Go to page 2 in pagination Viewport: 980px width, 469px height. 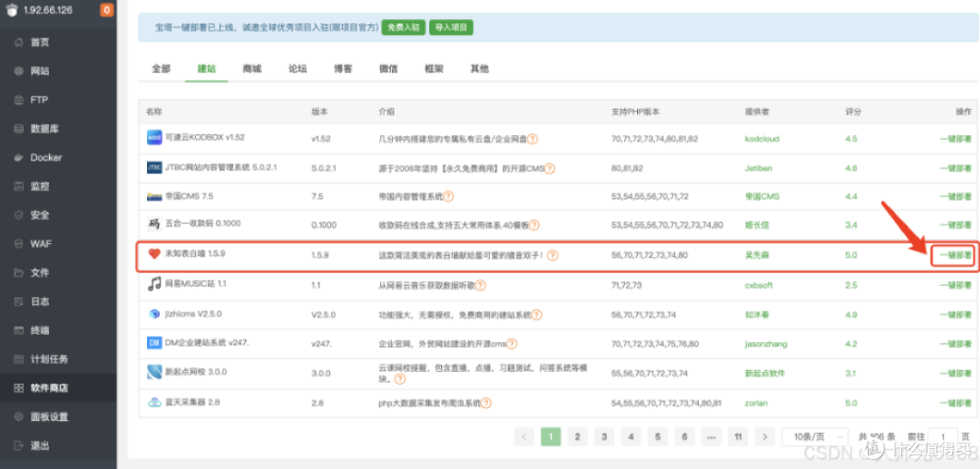pyautogui.click(x=577, y=436)
